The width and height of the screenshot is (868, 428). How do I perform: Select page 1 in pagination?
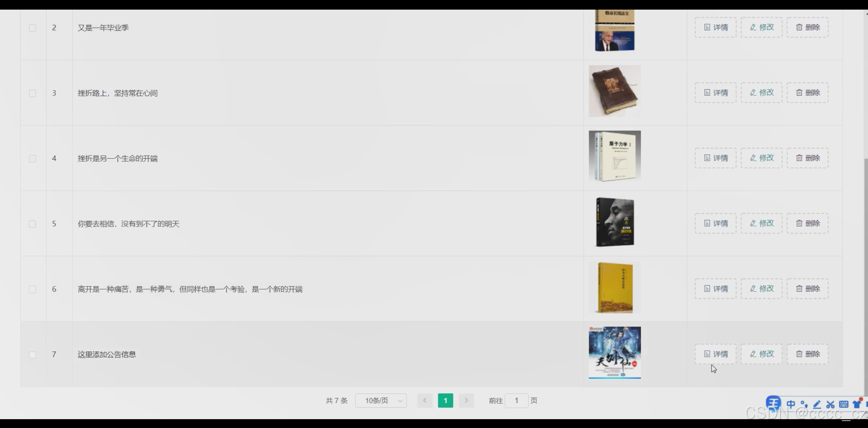tap(445, 401)
